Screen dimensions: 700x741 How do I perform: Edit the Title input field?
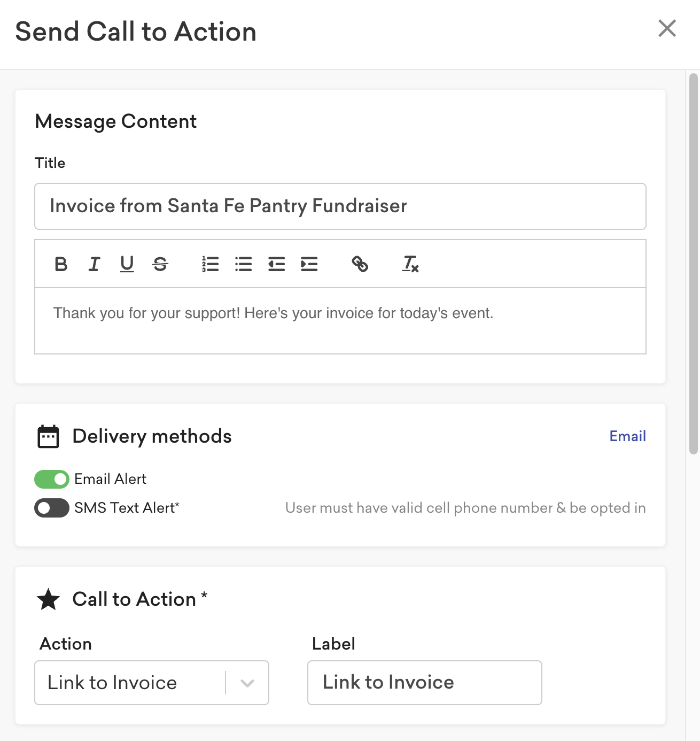[340, 206]
